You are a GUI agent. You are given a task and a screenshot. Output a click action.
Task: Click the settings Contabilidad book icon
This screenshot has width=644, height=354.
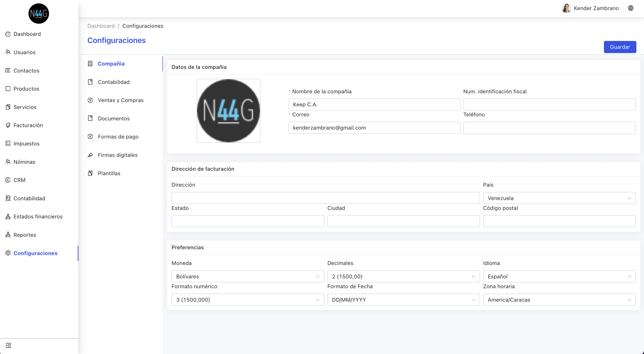[90, 82]
